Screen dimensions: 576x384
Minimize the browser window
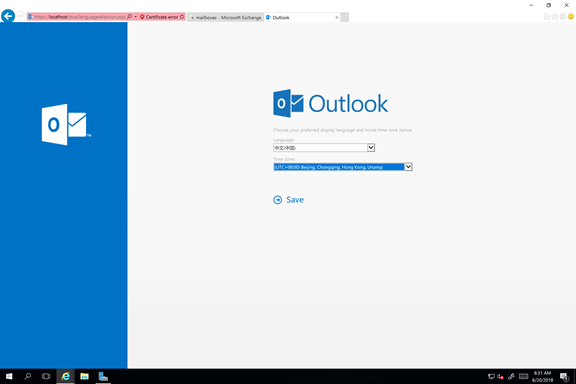click(531, 5)
